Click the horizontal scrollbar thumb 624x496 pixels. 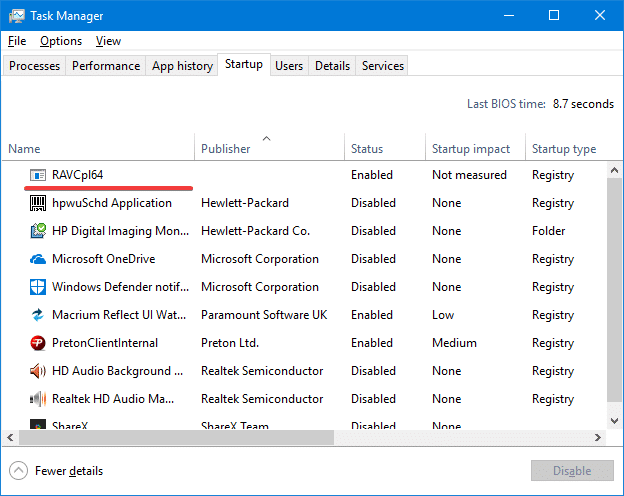point(176,437)
